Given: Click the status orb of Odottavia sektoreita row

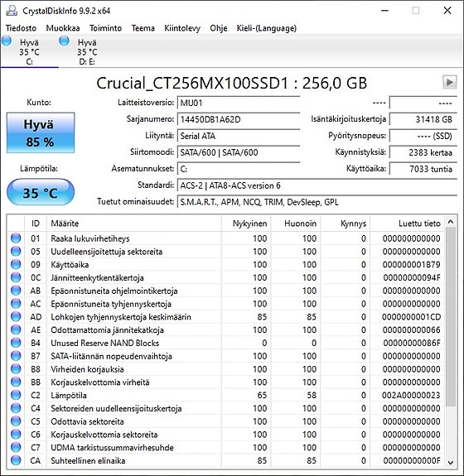Looking at the screenshot, I should (16, 421).
